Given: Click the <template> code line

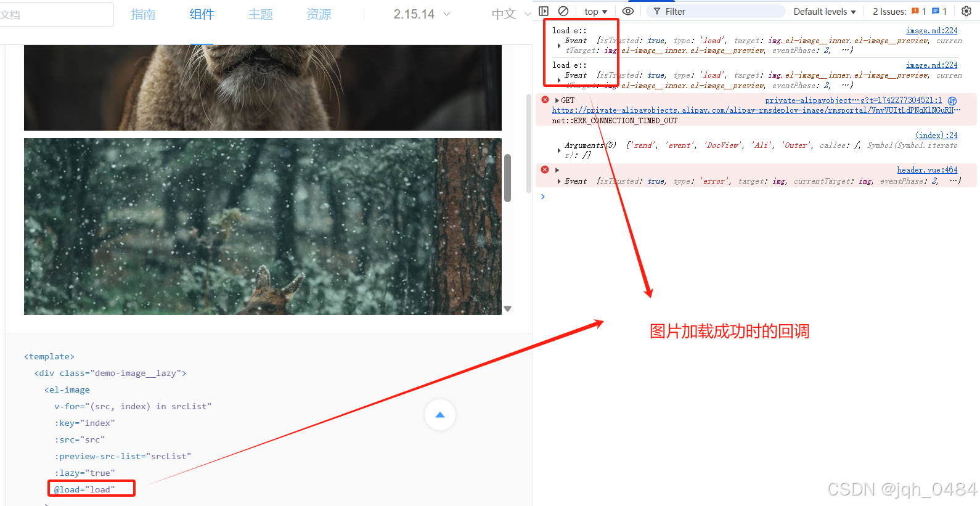Looking at the screenshot, I should click(x=49, y=356).
